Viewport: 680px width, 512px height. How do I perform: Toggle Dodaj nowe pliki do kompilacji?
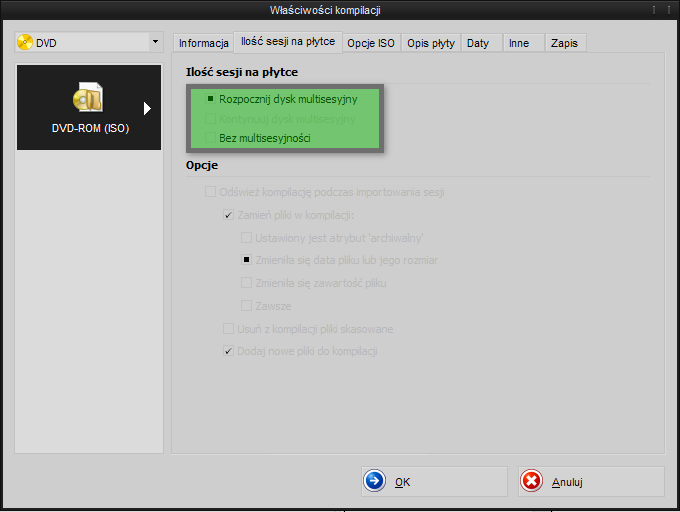pyautogui.click(x=301, y=351)
